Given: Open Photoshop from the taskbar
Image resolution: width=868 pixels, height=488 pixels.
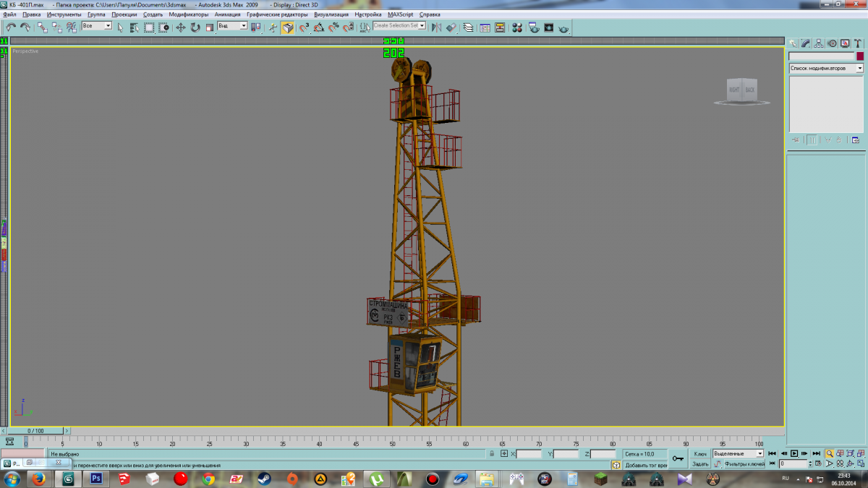Looking at the screenshot, I should click(x=95, y=479).
